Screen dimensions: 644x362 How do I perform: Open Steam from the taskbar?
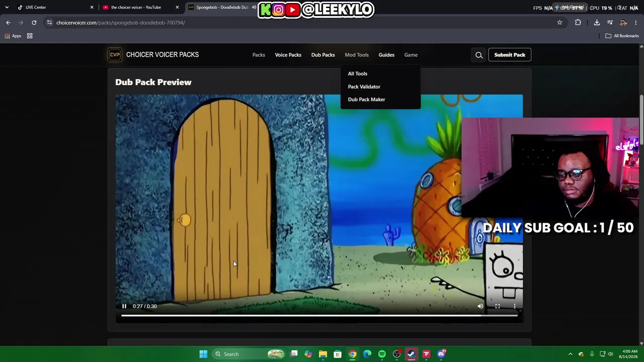pyautogui.click(x=412, y=354)
